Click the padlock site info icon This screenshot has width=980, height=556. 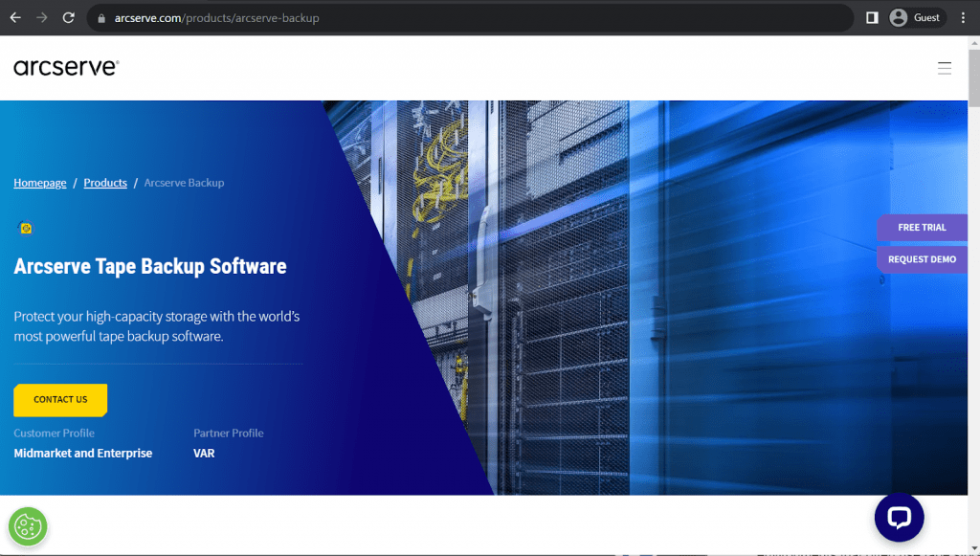101,18
